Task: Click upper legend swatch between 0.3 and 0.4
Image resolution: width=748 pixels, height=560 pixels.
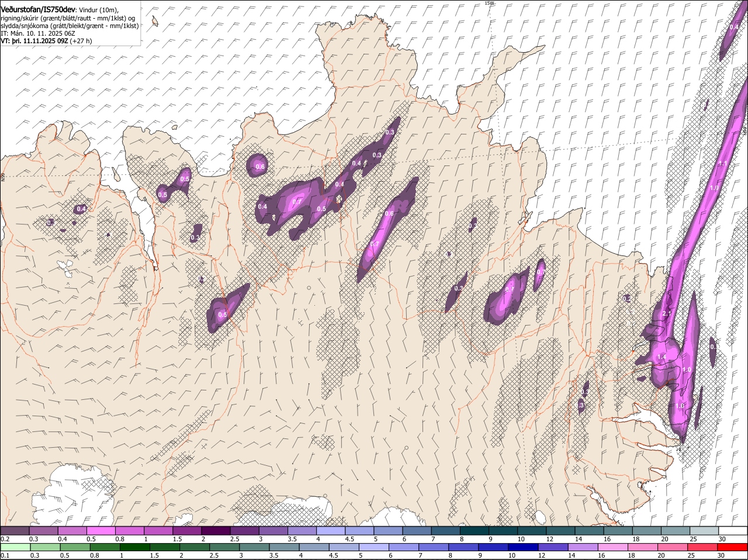Action: click(43, 530)
